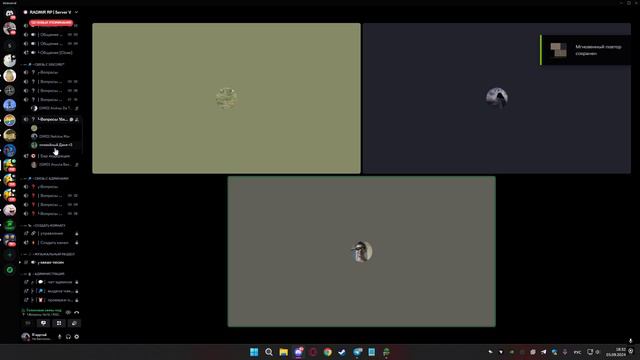
Task: Click the red new mentions pill button
Action: tap(51, 23)
